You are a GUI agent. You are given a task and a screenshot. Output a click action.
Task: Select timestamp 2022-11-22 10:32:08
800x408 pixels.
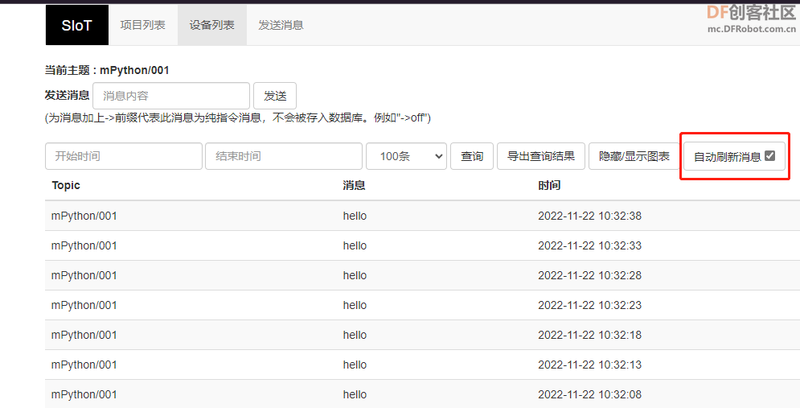[x=590, y=394]
